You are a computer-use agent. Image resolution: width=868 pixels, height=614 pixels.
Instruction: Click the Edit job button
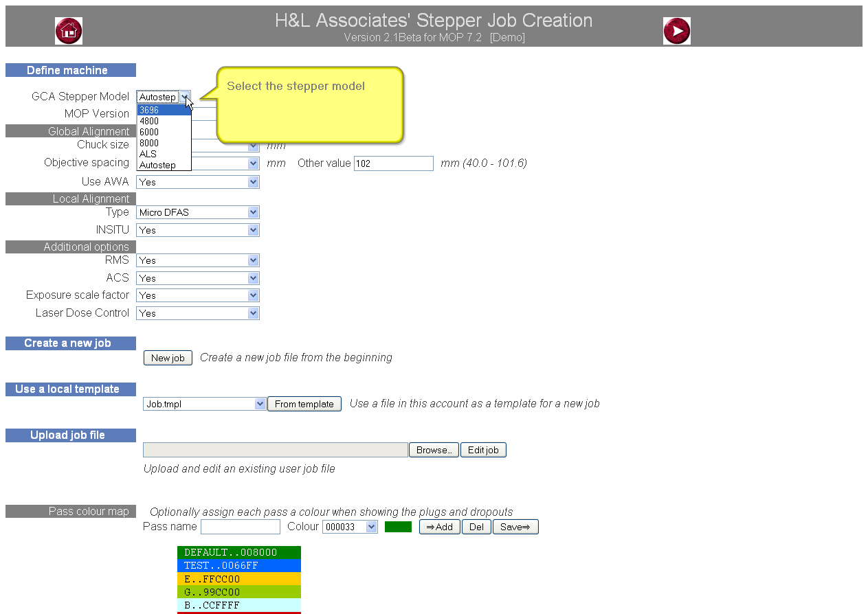pos(483,450)
